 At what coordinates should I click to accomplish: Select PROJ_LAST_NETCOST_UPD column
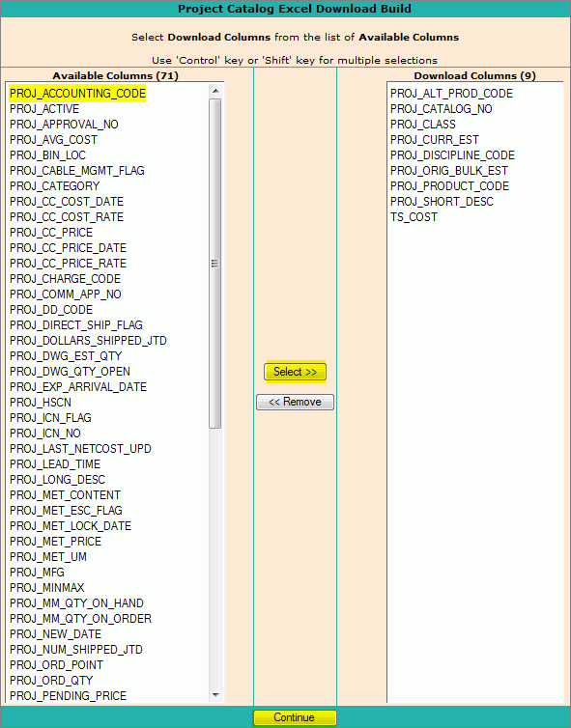[x=80, y=449]
